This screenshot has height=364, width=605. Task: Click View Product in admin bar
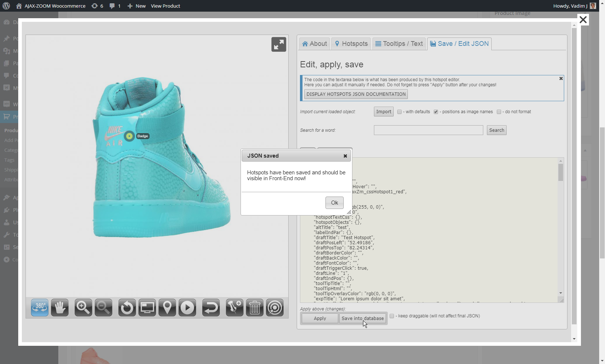coord(165,6)
